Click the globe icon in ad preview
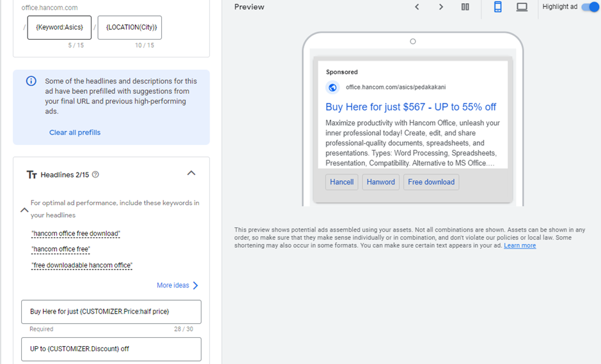601x364 pixels. tap(332, 87)
